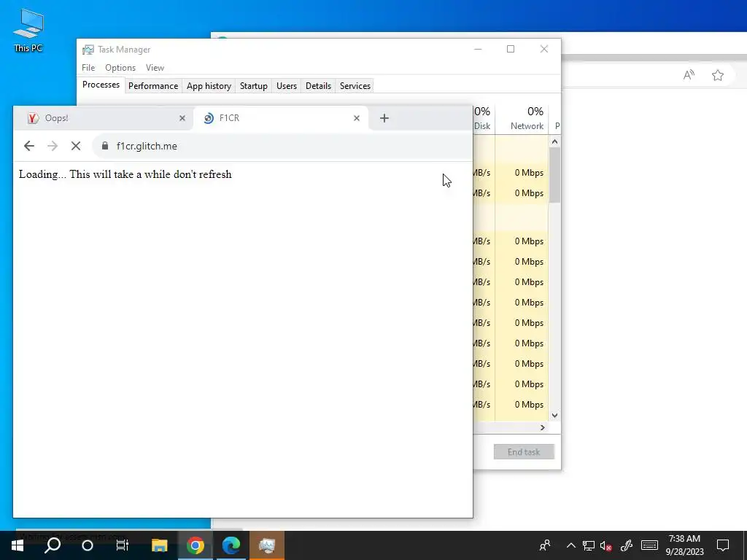Sort by the Network column header
The width and height of the screenshot is (747, 560).
(x=522, y=119)
